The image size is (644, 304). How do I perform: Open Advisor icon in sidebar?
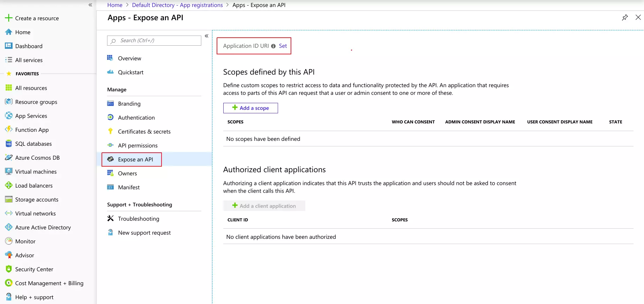pyautogui.click(x=9, y=255)
